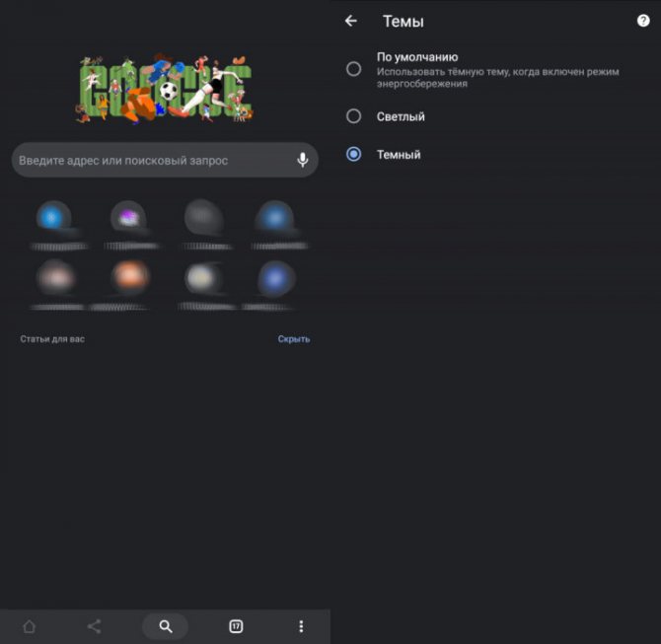Tap the search magnifier button in toolbar
This screenshot has height=644, width=661.
coord(166,626)
